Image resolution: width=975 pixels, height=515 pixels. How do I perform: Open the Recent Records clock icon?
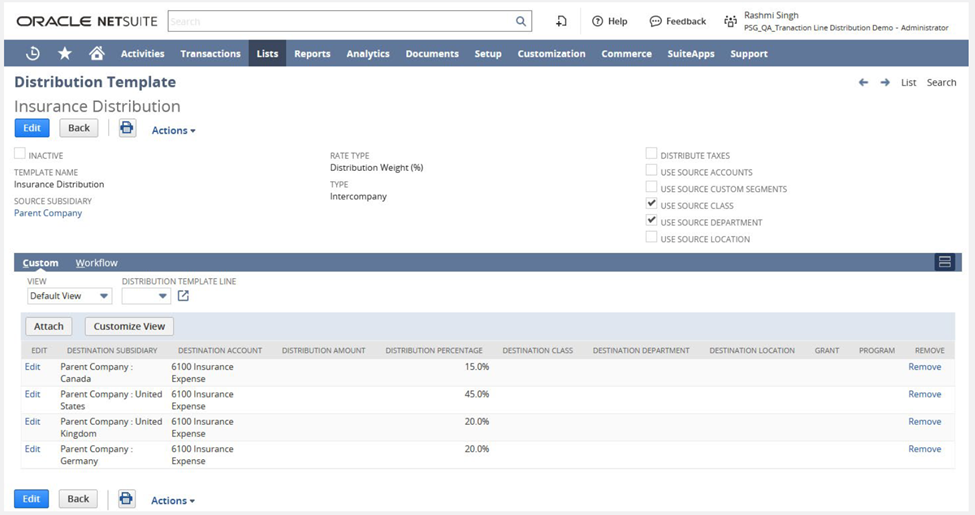pos(32,54)
